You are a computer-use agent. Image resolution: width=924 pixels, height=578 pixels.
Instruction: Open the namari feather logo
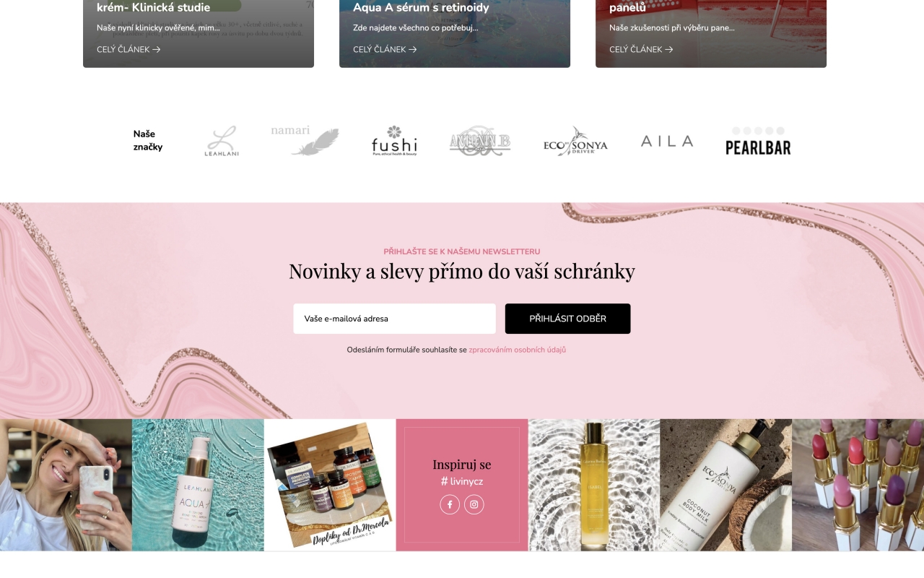click(x=305, y=141)
